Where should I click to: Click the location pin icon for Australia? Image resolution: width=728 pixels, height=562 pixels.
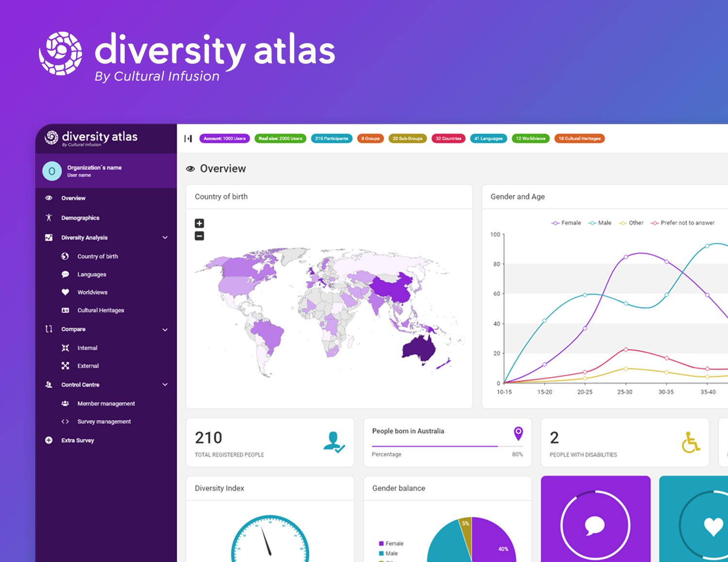click(518, 433)
